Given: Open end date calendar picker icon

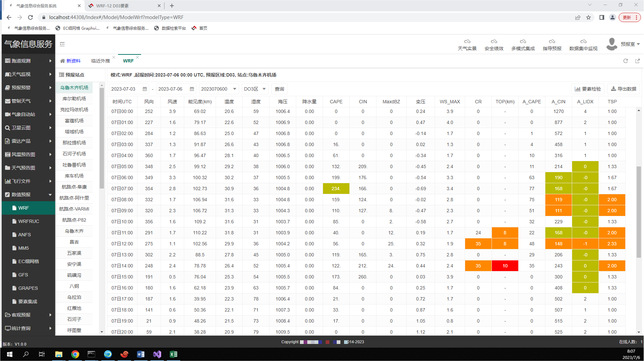Looking at the screenshot, I should tap(192, 89).
